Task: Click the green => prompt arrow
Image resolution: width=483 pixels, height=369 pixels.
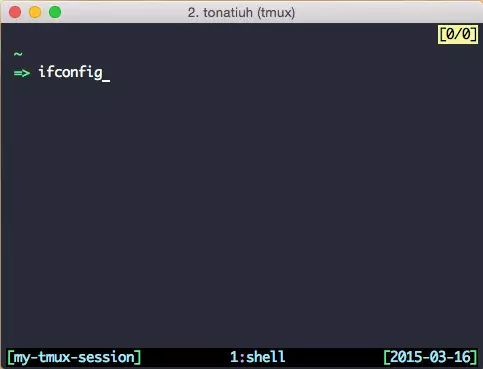Action: click(22, 73)
